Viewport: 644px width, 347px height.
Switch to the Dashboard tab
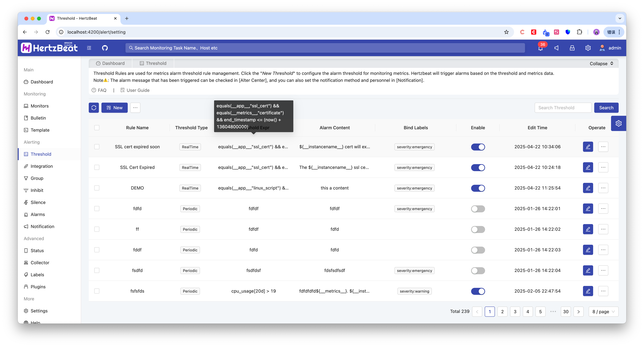110,63
